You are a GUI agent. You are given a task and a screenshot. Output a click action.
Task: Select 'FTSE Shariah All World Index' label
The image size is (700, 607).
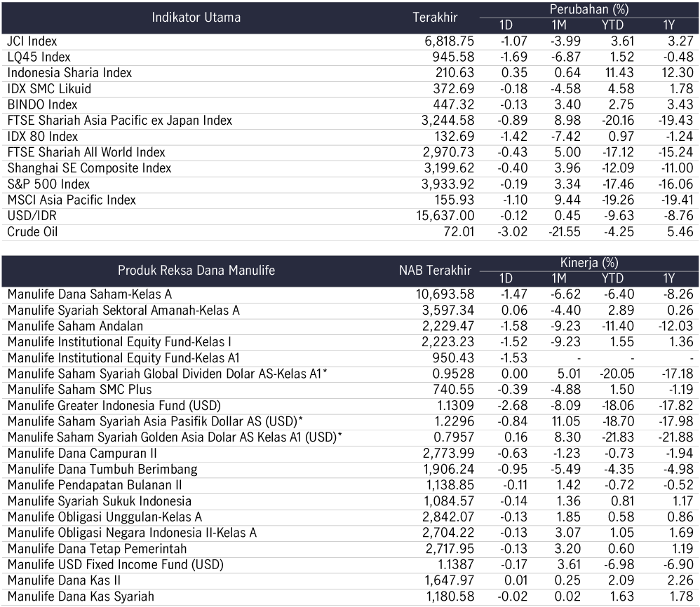86,153
